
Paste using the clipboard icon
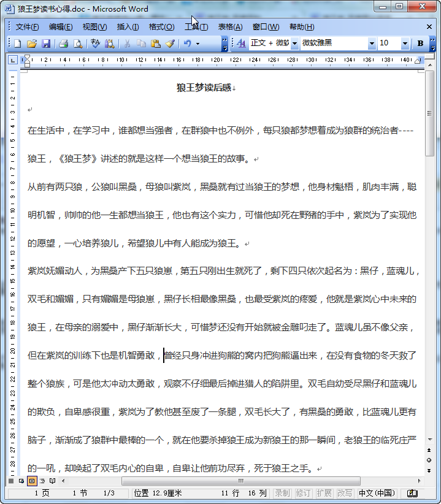[156, 44]
